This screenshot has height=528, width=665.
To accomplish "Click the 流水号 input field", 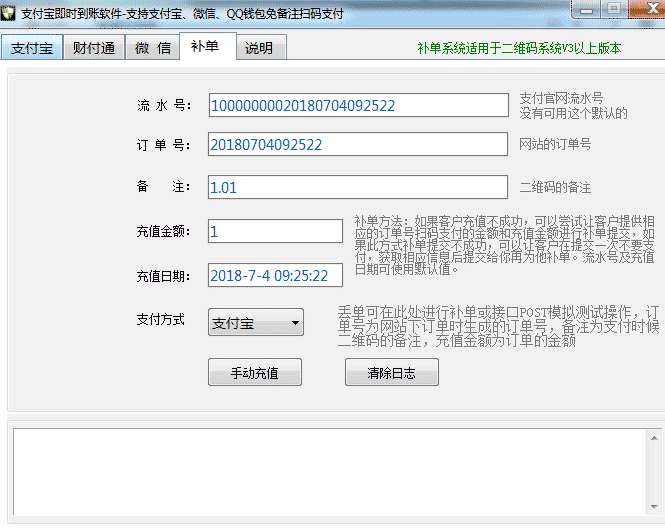I will point(358,105).
